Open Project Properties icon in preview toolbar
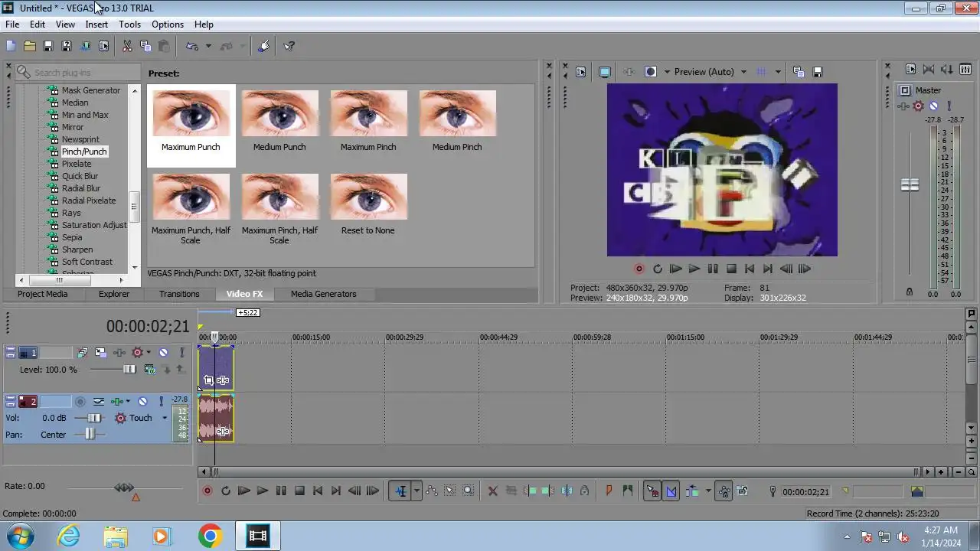 coord(580,72)
